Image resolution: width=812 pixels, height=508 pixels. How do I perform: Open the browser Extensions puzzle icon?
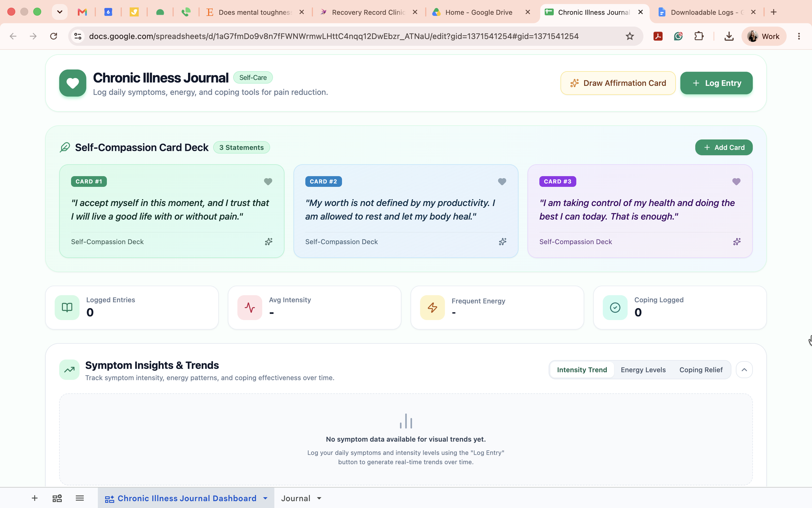pyautogui.click(x=699, y=36)
